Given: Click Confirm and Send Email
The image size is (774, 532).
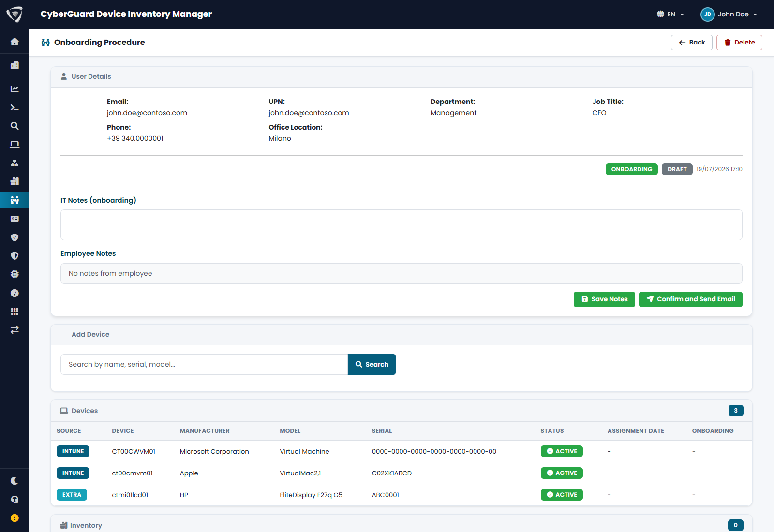Looking at the screenshot, I should (690, 299).
